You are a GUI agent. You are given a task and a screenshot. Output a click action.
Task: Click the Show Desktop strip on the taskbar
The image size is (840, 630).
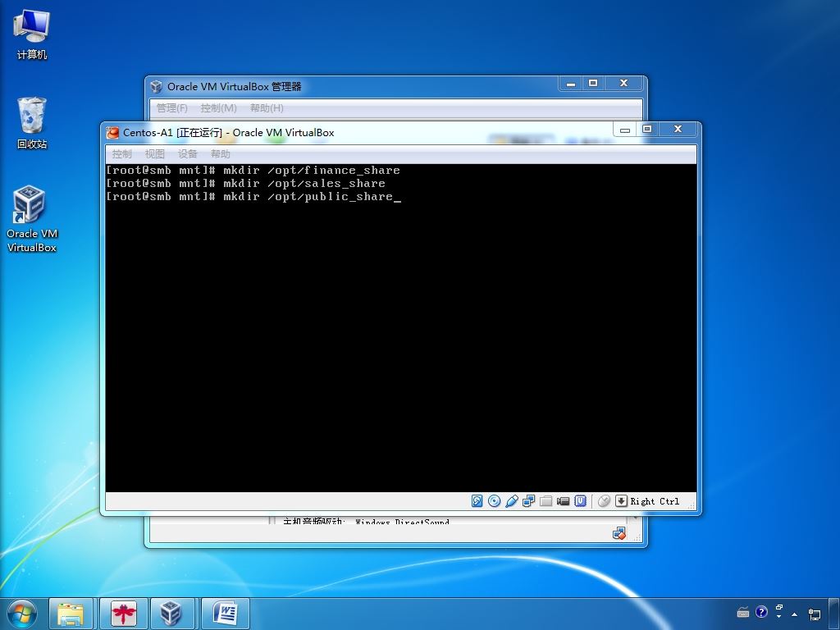tap(835, 613)
